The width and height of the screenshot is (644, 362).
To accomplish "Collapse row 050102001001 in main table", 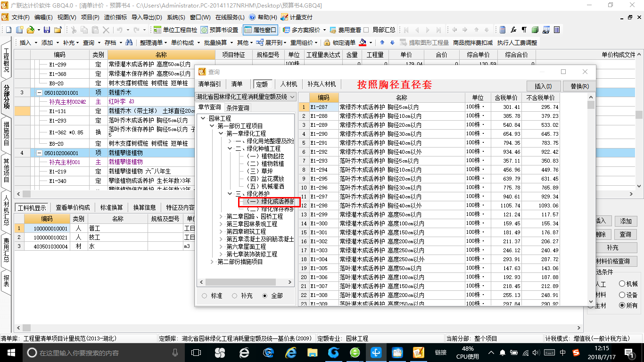I will pos(39,93).
